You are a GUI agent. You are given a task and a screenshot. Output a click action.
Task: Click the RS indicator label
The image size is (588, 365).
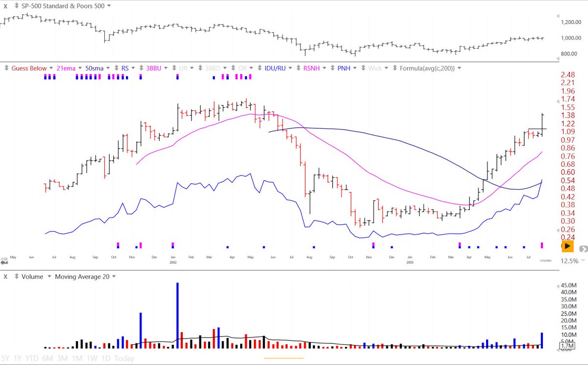point(125,68)
